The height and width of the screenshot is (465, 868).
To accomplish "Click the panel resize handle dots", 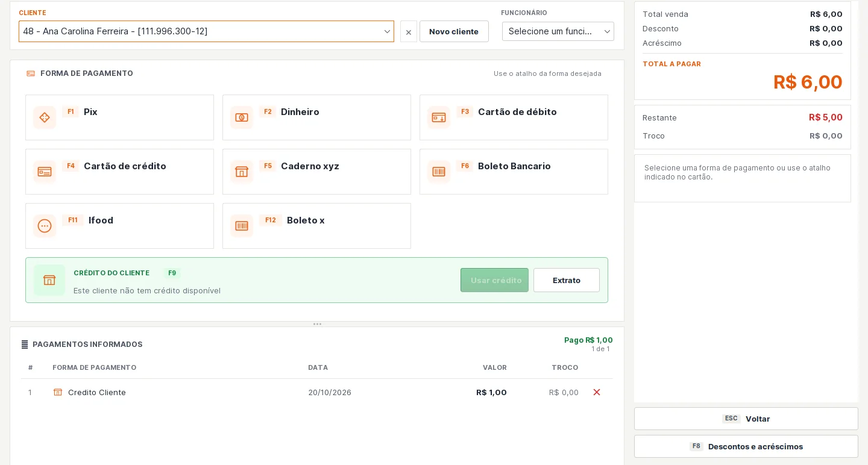I will (317, 324).
